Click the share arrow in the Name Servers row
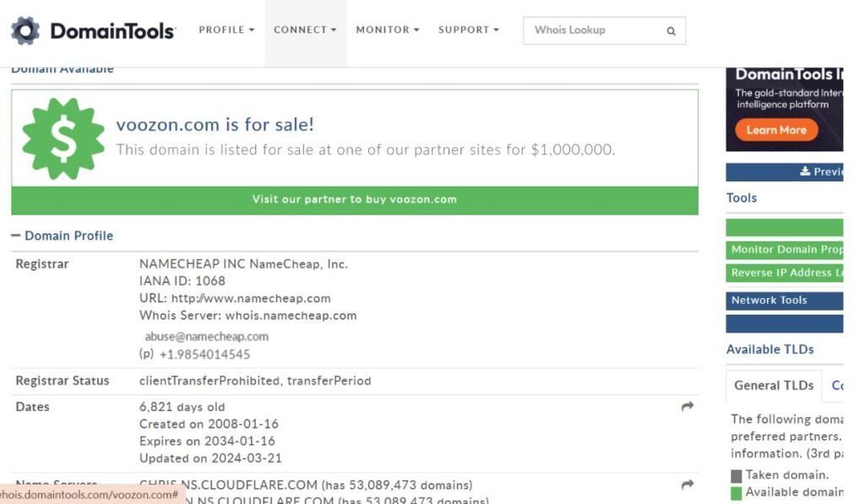865x504 pixels. [688, 485]
